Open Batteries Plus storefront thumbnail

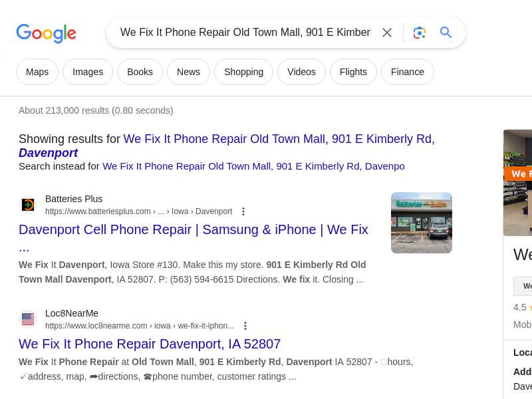click(x=422, y=223)
